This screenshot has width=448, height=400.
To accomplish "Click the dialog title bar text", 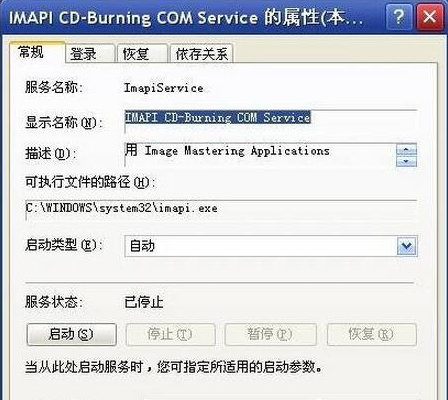I will [186, 17].
